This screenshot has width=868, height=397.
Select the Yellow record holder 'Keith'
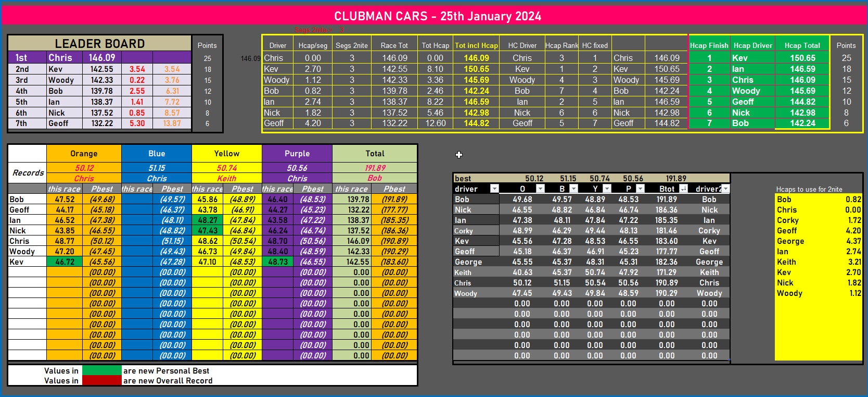[227, 178]
